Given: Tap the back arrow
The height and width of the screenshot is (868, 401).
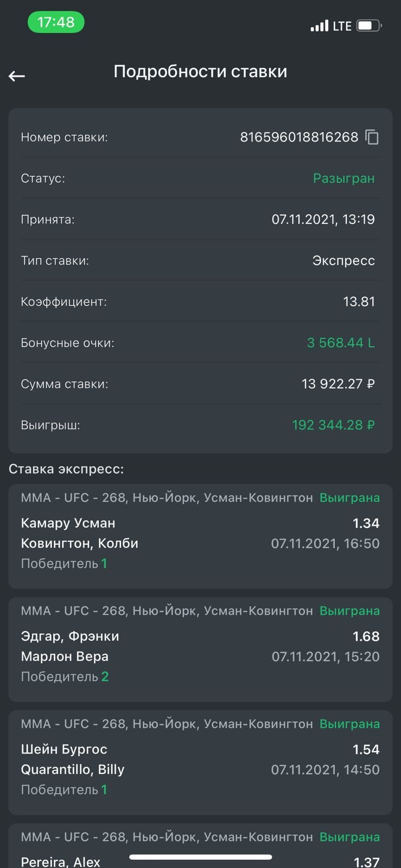Looking at the screenshot, I should click(17, 76).
